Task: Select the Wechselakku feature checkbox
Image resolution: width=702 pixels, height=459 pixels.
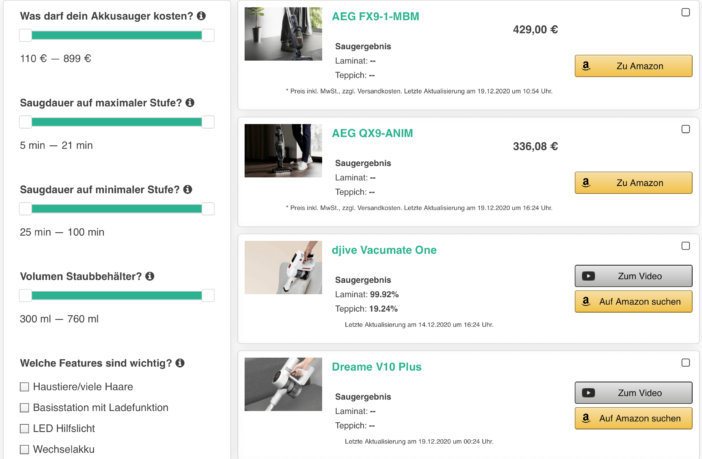Action: tap(25, 450)
